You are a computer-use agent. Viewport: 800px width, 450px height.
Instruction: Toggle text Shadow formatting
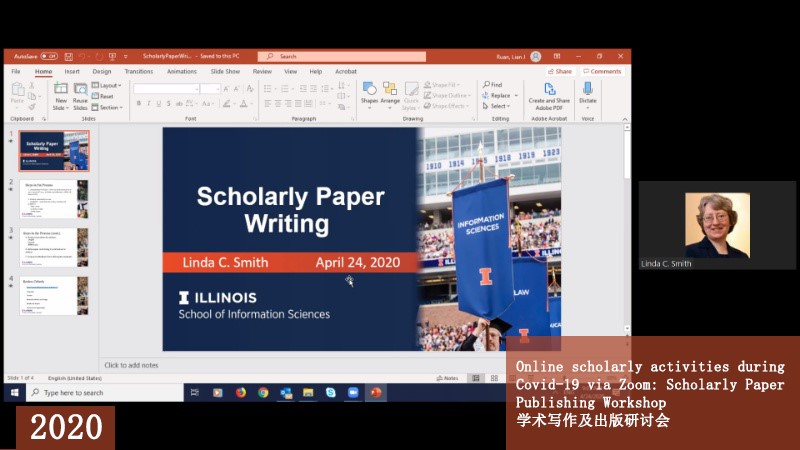coord(168,104)
